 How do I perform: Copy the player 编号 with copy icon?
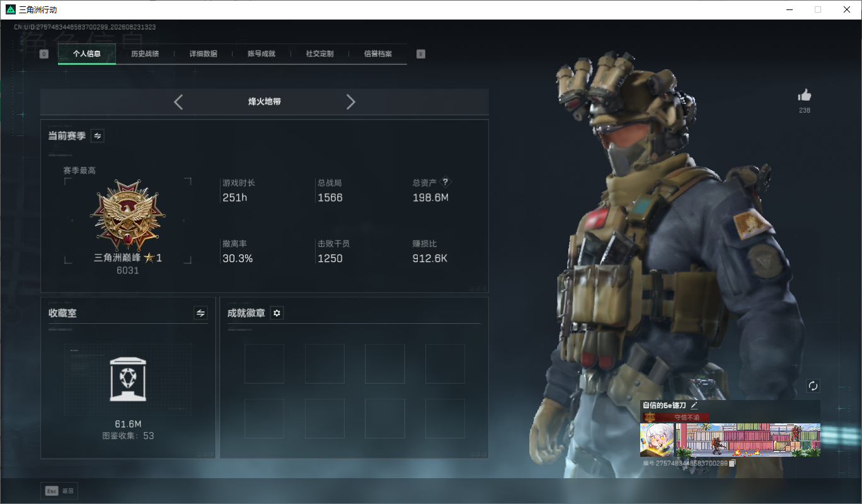[x=732, y=463]
